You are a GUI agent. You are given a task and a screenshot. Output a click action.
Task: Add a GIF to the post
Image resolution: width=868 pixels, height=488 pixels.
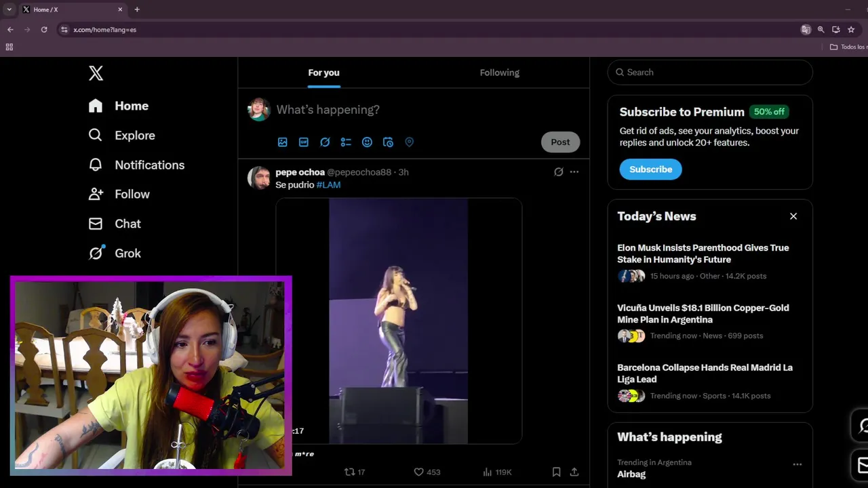[x=304, y=142]
